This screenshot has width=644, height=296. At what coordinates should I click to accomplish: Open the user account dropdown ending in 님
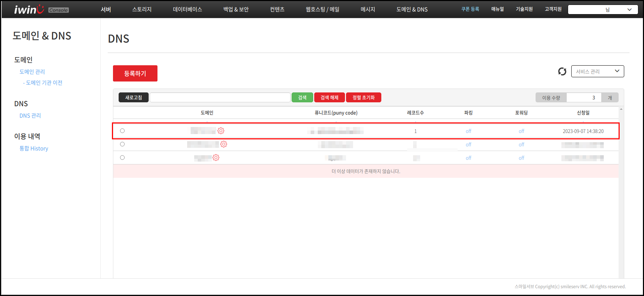603,10
